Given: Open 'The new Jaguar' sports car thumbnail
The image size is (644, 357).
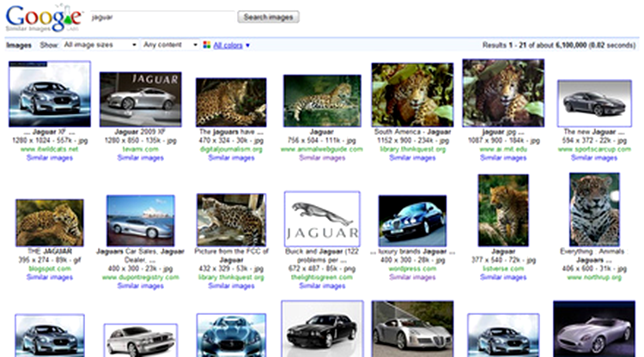Looking at the screenshot, I should [594, 103].
